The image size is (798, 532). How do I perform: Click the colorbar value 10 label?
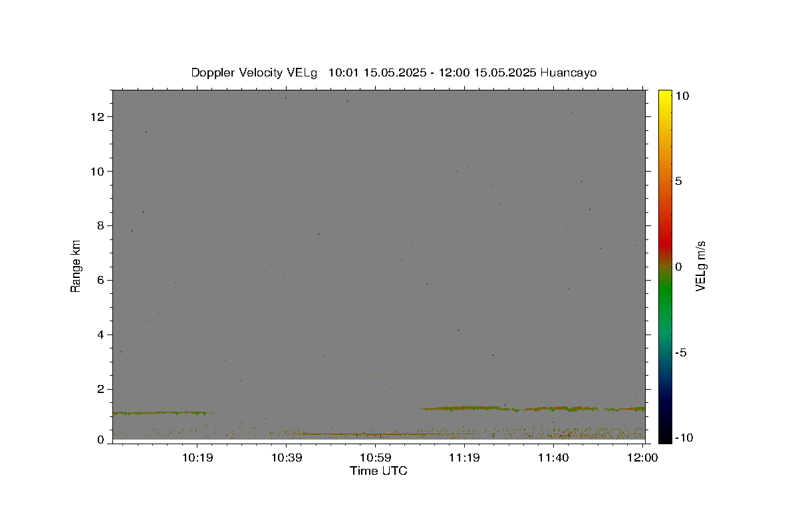683,96
